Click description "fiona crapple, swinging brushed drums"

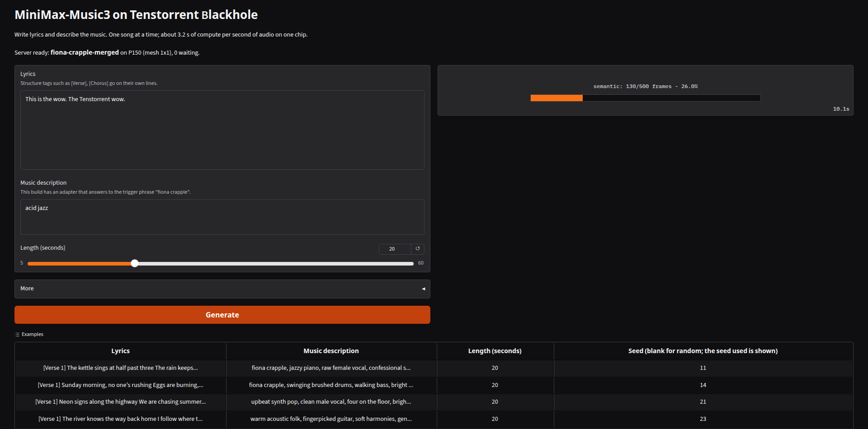[331, 385]
